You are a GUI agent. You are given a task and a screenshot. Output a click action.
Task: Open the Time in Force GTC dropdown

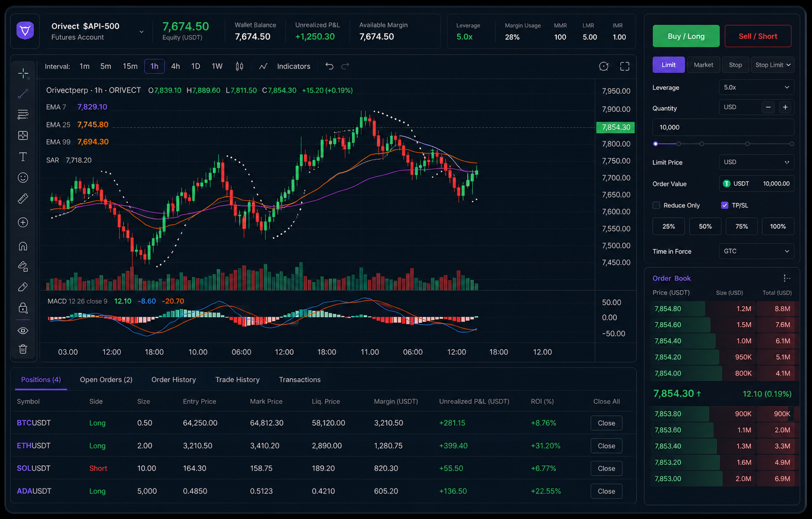point(756,251)
